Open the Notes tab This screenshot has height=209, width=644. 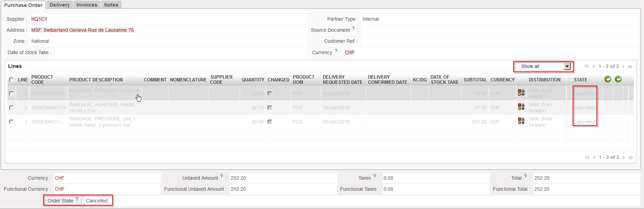[x=111, y=5]
